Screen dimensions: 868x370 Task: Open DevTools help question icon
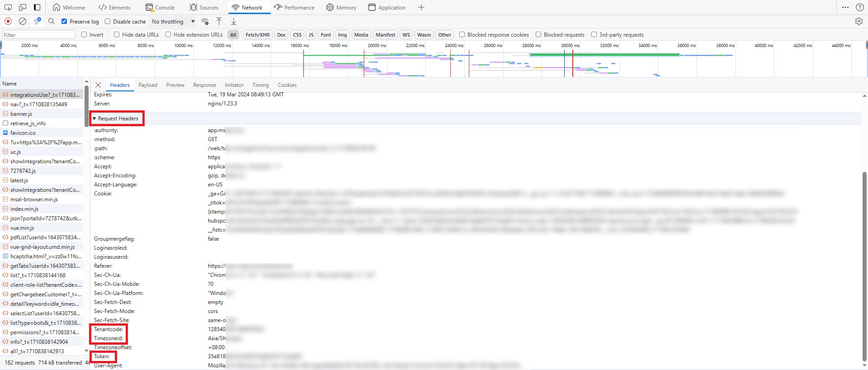[859, 7]
